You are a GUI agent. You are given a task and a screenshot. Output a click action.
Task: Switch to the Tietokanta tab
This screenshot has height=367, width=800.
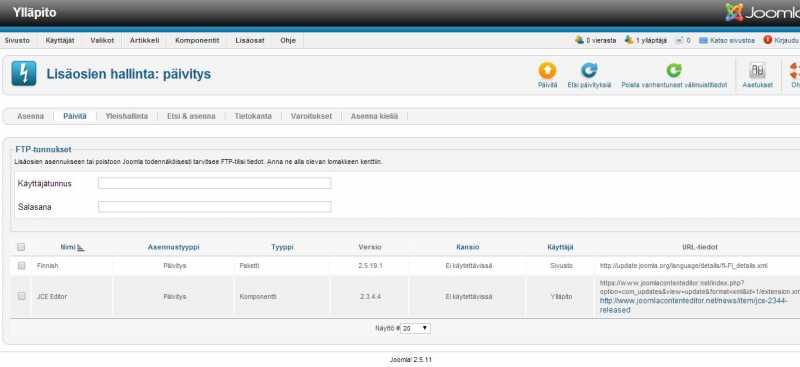click(253, 116)
